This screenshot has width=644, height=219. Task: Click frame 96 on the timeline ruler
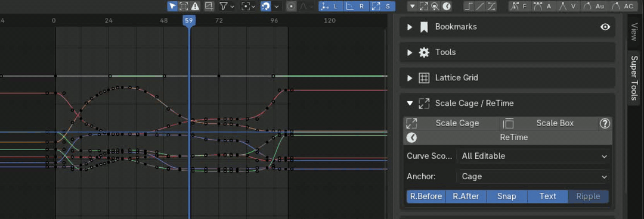(x=274, y=20)
